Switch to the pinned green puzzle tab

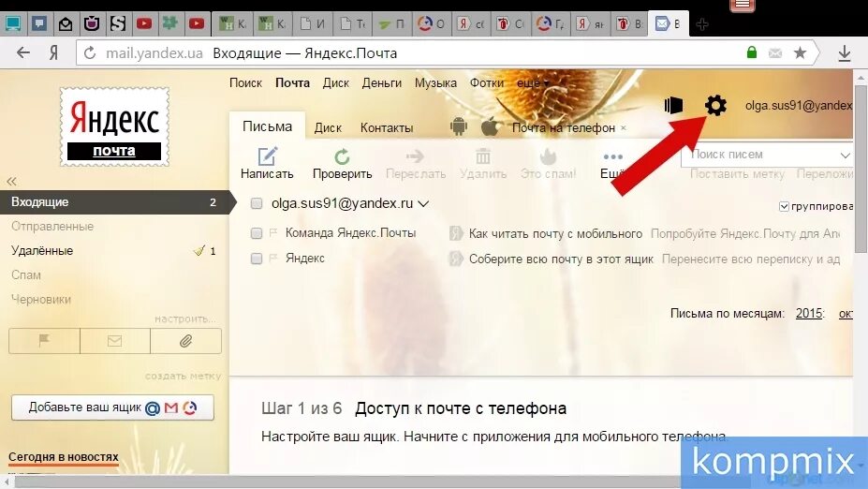(169, 23)
